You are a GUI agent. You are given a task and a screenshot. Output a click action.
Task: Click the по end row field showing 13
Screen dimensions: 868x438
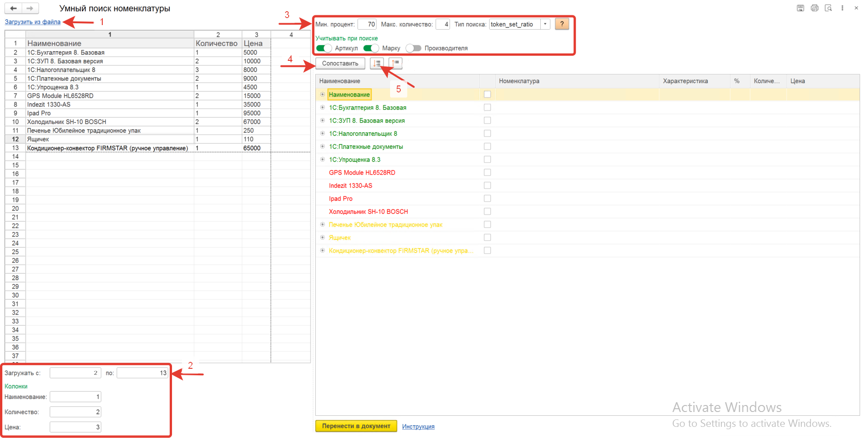point(142,373)
